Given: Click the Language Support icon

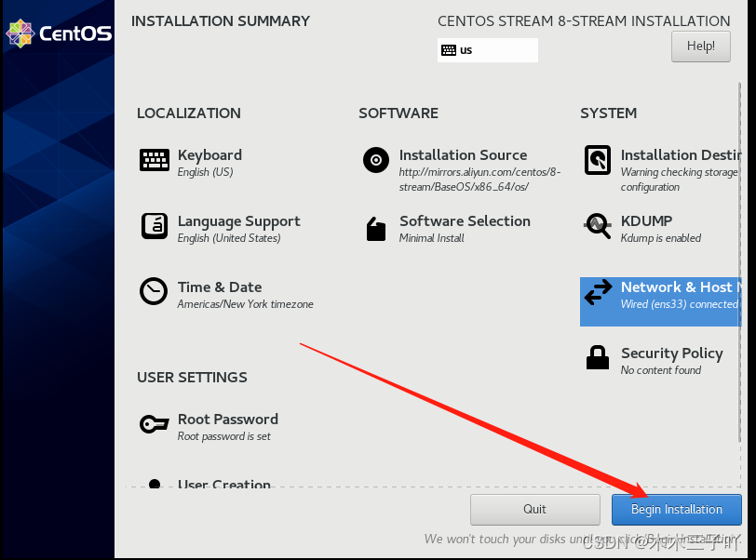Looking at the screenshot, I should coord(154,227).
